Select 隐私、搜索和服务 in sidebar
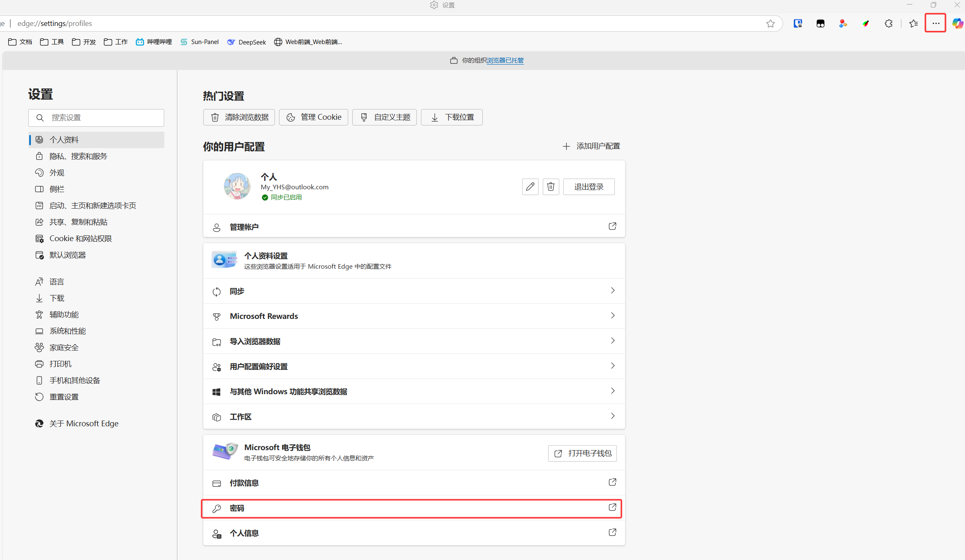Viewport: 965px width, 560px height. pyautogui.click(x=78, y=156)
